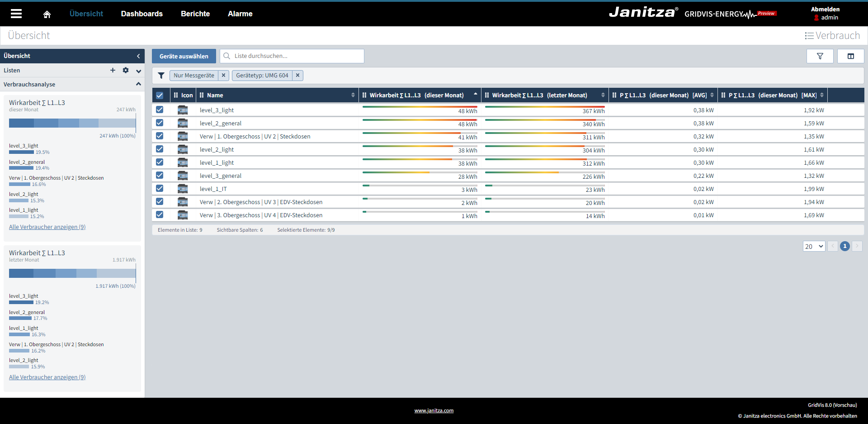Expand the Listen section chevron

click(138, 71)
